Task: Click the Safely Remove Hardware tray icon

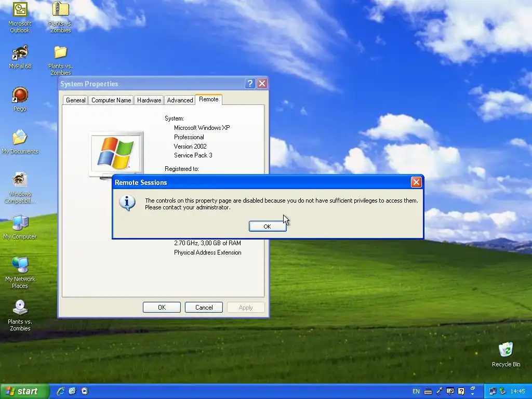Action: click(502, 392)
